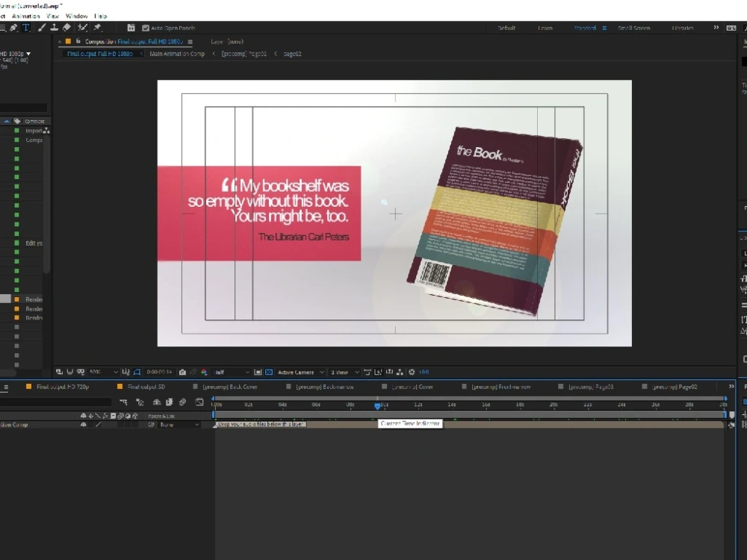Screen dimensions: 747x560
Task: Click the Composition Mini-Flowchart icon in timeline
Action: pos(123,402)
